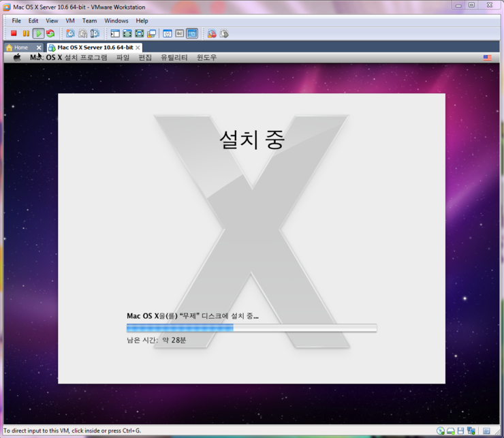Open the Apple menu in the guest
The image size is (504, 438).
[17, 58]
